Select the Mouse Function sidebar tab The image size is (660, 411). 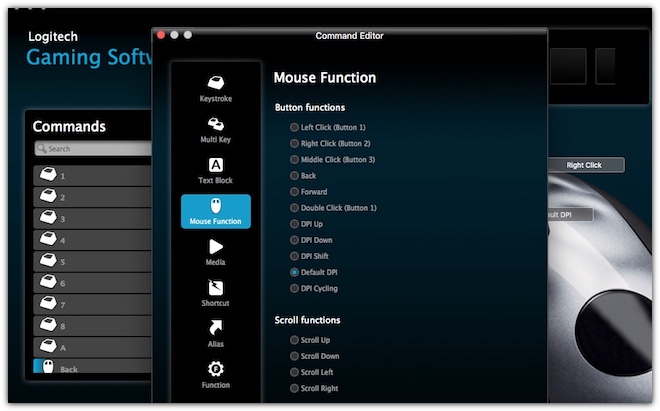pyautogui.click(x=216, y=211)
